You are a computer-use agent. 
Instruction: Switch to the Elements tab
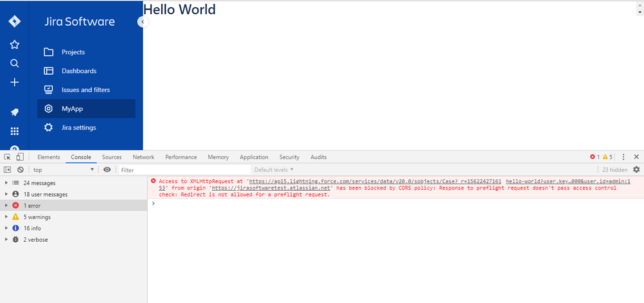coord(48,157)
